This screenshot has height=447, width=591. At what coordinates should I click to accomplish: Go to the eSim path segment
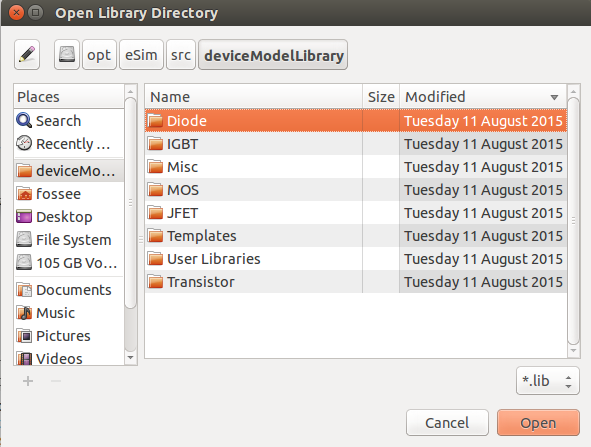click(141, 55)
